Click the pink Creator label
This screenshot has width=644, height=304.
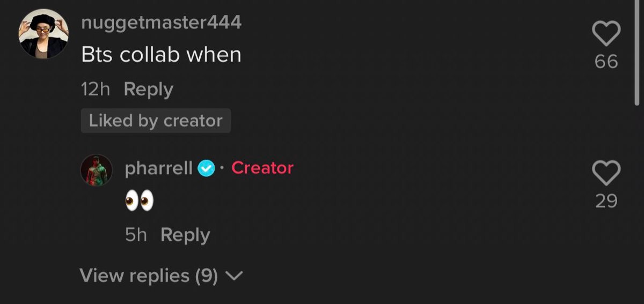click(262, 168)
